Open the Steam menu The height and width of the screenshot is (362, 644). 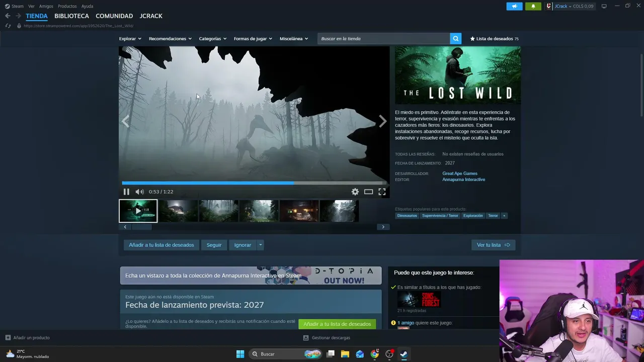pyautogui.click(x=14, y=6)
